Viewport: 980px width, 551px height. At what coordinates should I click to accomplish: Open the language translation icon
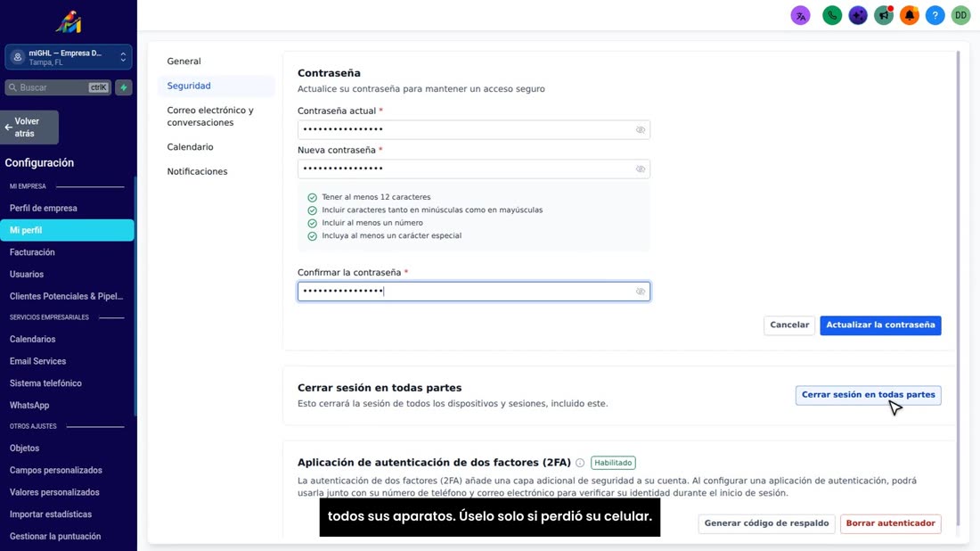(800, 16)
